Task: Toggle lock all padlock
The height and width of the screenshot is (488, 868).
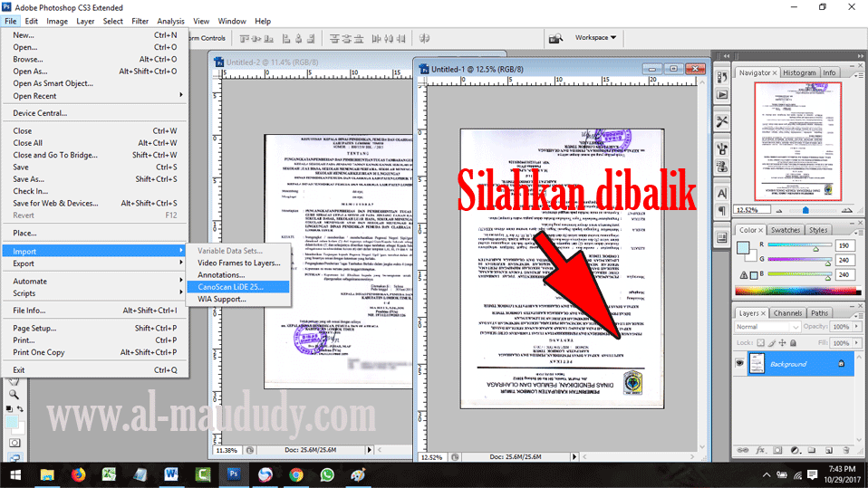Action: click(x=794, y=343)
